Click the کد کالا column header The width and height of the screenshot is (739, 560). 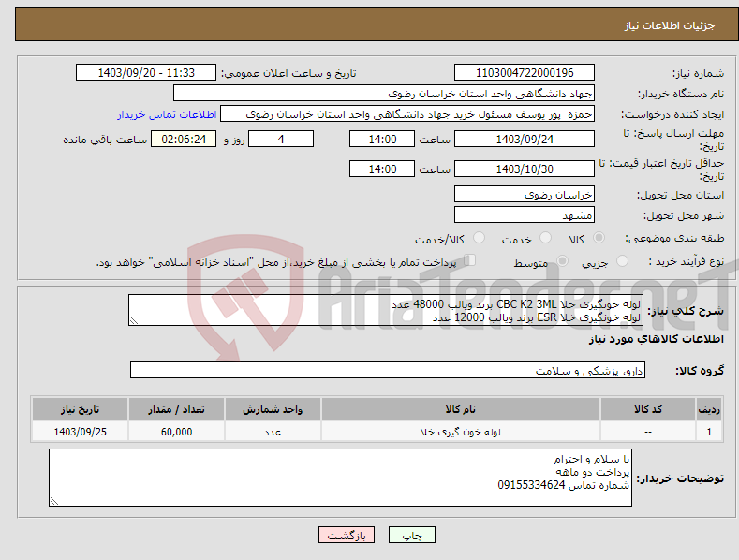[648, 409]
